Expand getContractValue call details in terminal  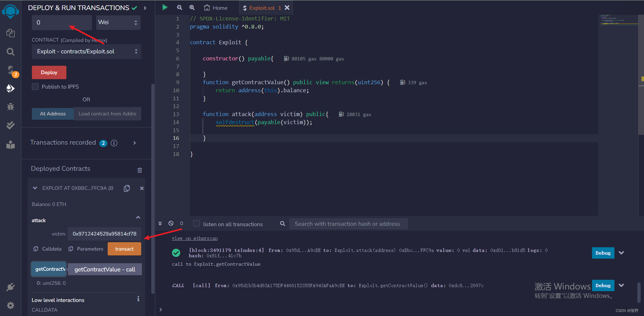point(621,285)
